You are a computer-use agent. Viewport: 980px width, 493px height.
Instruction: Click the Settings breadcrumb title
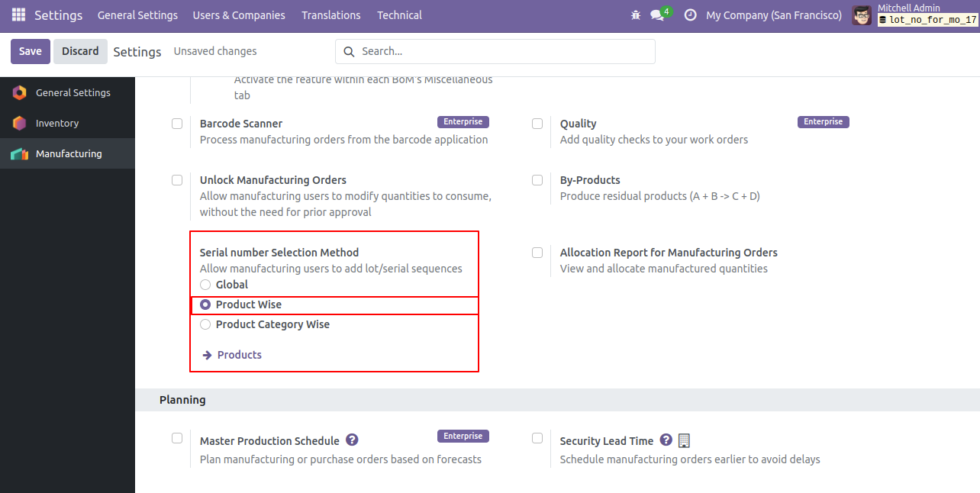pos(137,52)
